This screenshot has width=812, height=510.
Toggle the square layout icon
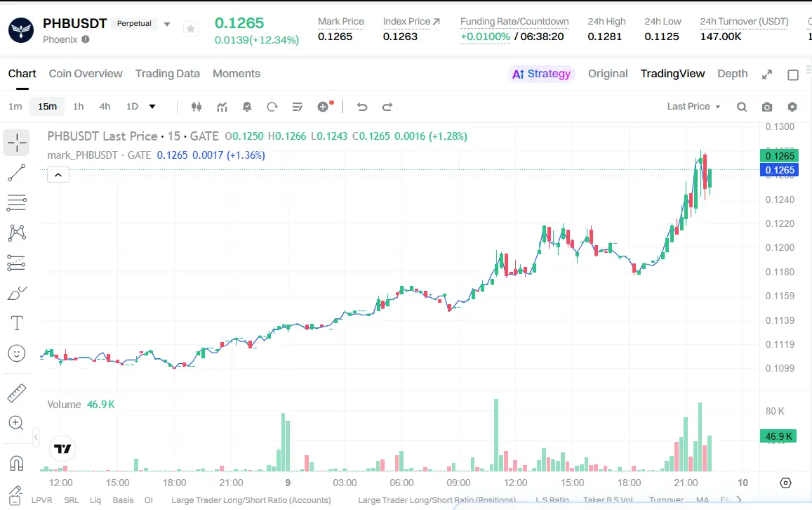pos(793,74)
